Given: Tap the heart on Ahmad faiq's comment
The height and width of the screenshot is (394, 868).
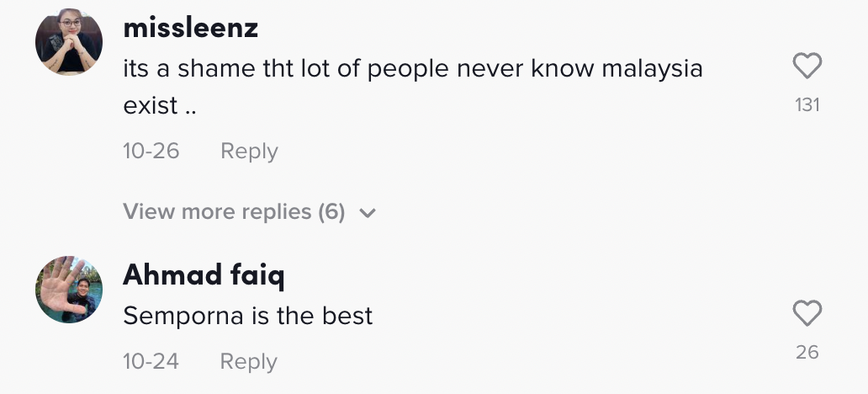Looking at the screenshot, I should click(x=807, y=314).
